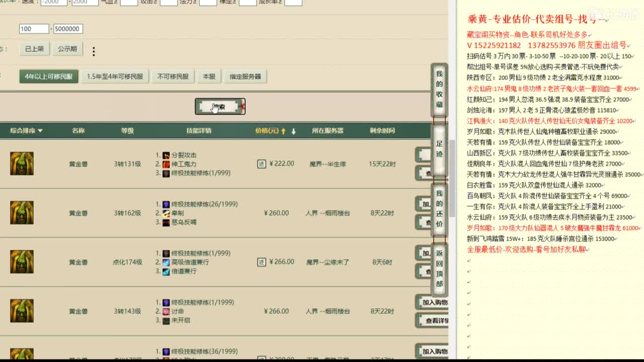Click the ¥260.00 price text
Viewport: 644px width, 362px height.
tap(276, 213)
